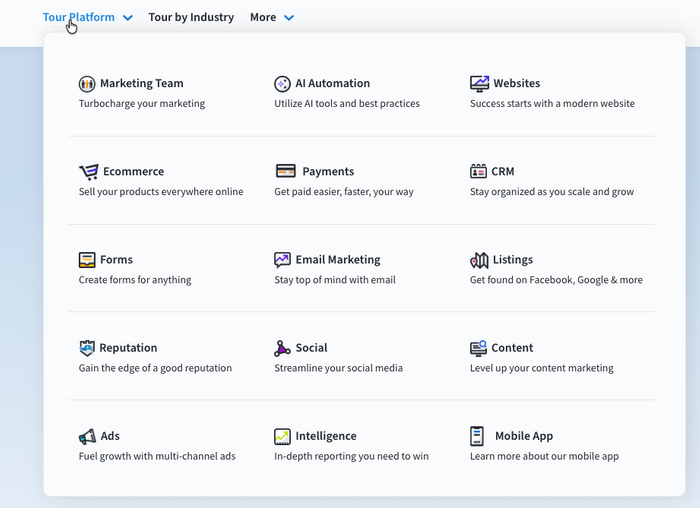
Task: Select the Payments link
Action: point(328,171)
